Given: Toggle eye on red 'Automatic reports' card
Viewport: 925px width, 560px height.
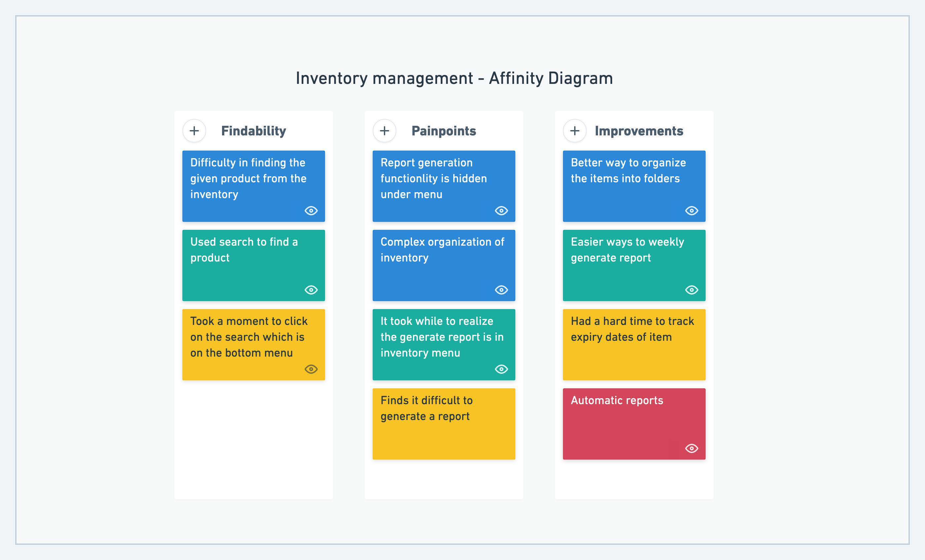Looking at the screenshot, I should click(x=691, y=448).
